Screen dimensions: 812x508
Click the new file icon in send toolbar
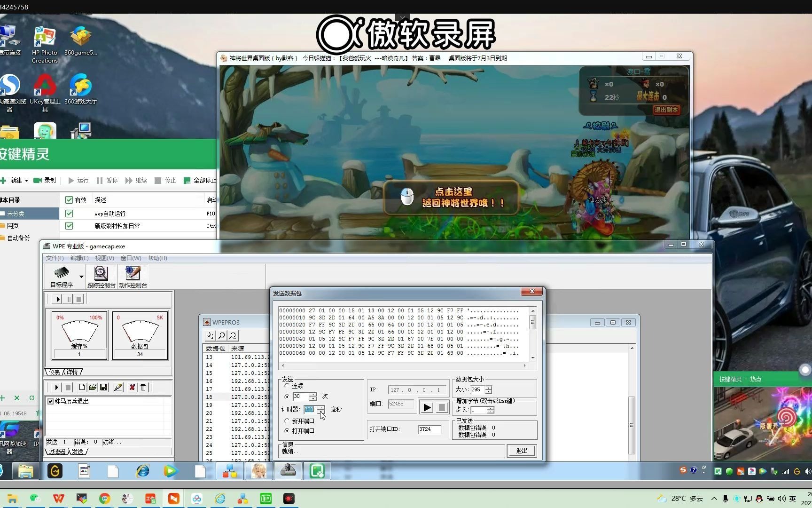click(82, 387)
